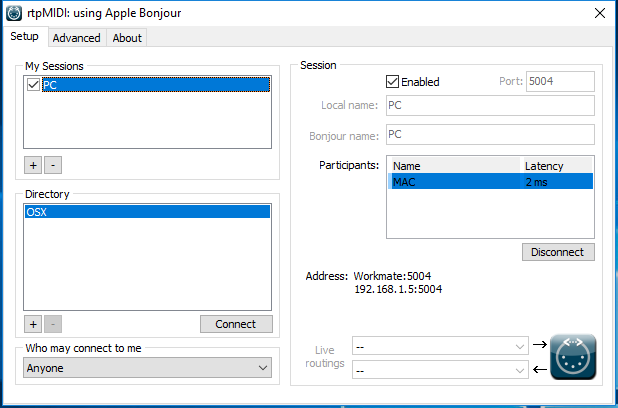Select OSX in the Directory list
This screenshot has width=618, height=408.
tap(146, 212)
